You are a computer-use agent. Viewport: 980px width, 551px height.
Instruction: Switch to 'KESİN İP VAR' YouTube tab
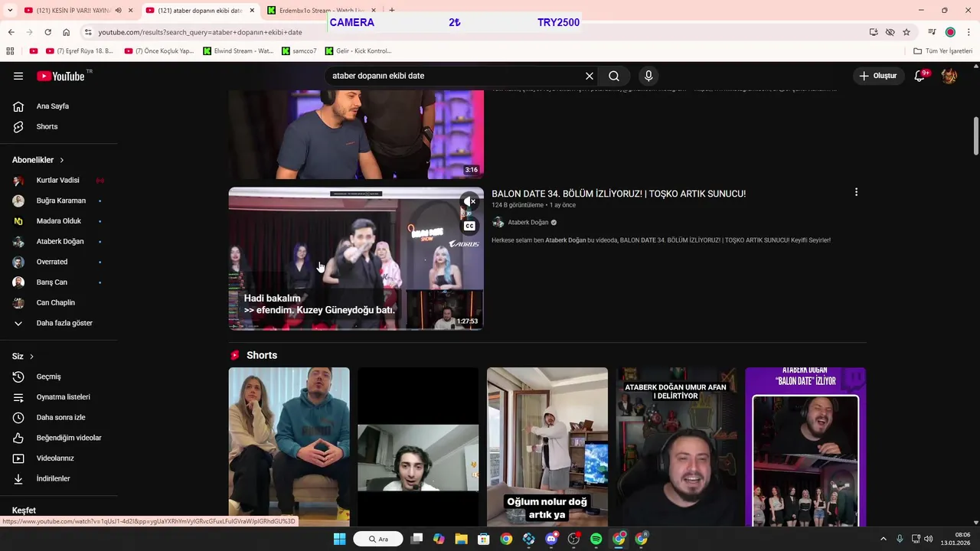click(73, 10)
